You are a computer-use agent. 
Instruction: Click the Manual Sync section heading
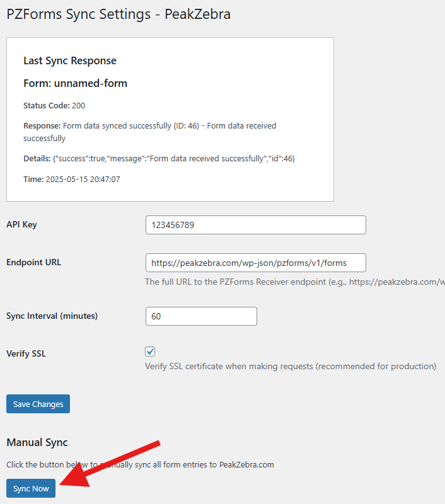tap(37, 442)
